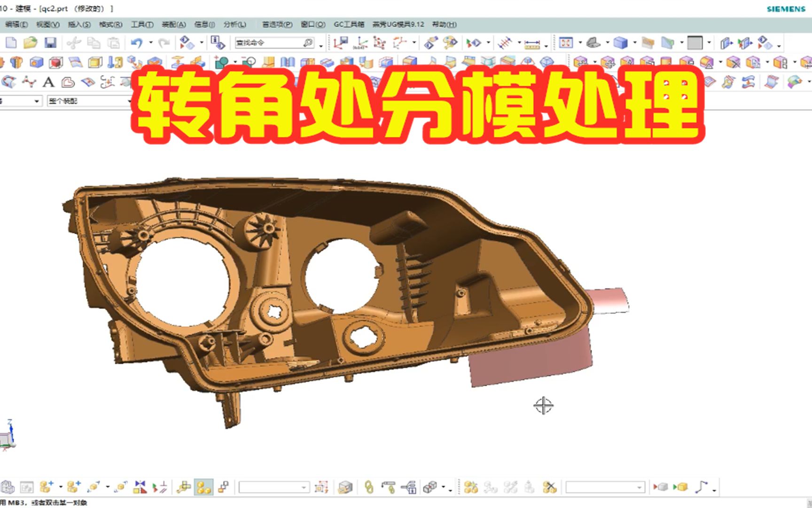Open the 首选项(P) menu
Viewport: 812px width, 508px height.
277,24
